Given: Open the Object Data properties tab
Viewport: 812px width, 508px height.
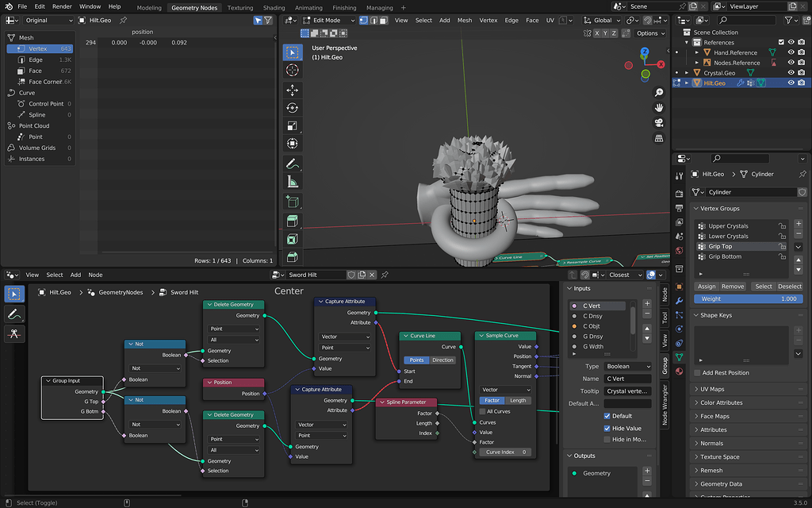Looking at the screenshot, I should [x=680, y=356].
